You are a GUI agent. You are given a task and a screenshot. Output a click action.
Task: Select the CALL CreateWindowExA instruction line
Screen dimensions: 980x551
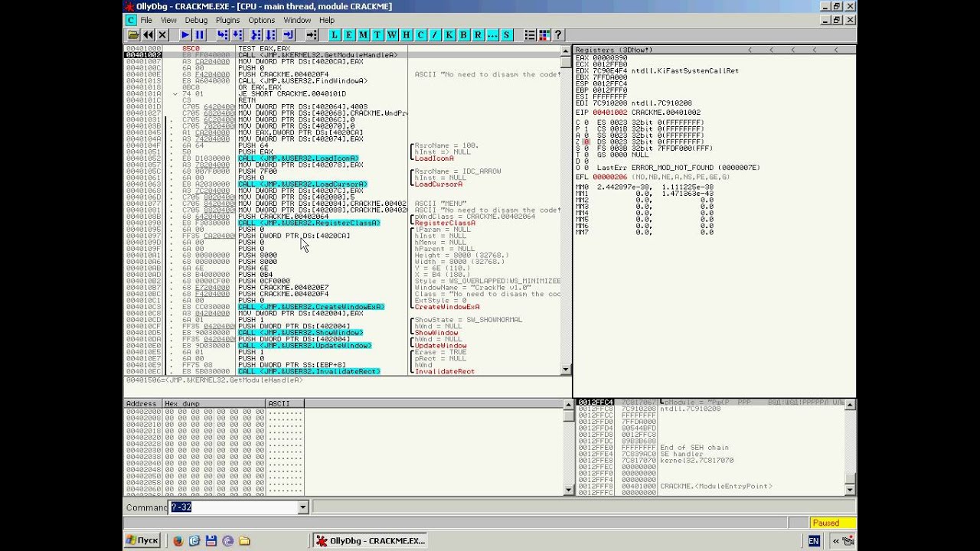[311, 307]
